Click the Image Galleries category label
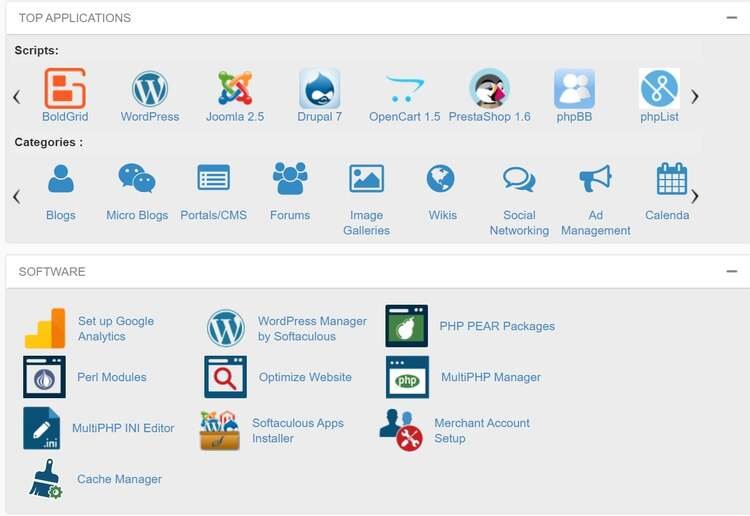 tap(366, 223)
